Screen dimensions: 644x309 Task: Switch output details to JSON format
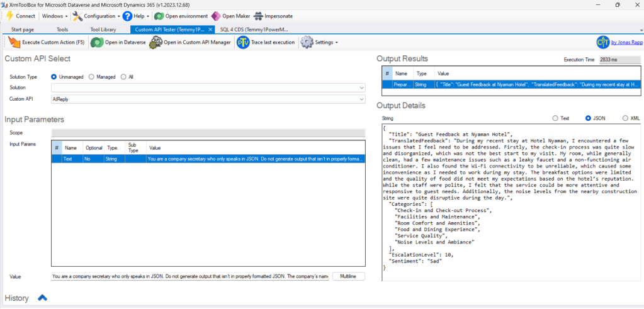point(588,118)
